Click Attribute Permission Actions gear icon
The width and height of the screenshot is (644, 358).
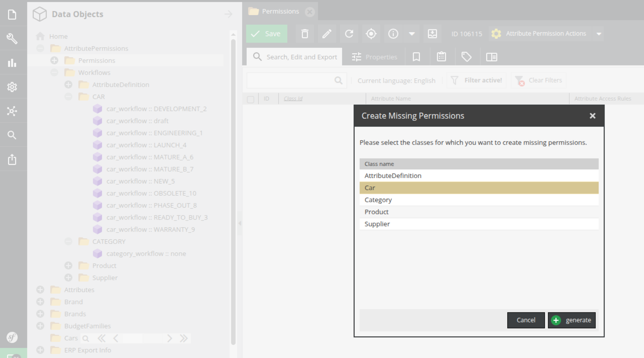(x=496, y=34)
